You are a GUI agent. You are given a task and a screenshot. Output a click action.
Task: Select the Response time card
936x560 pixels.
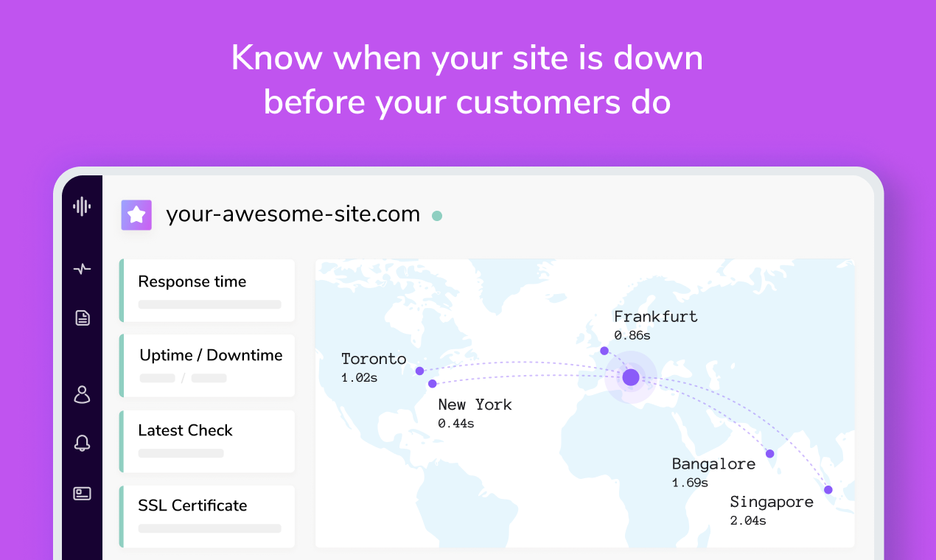pyautogui.click(x=207, y=290)
